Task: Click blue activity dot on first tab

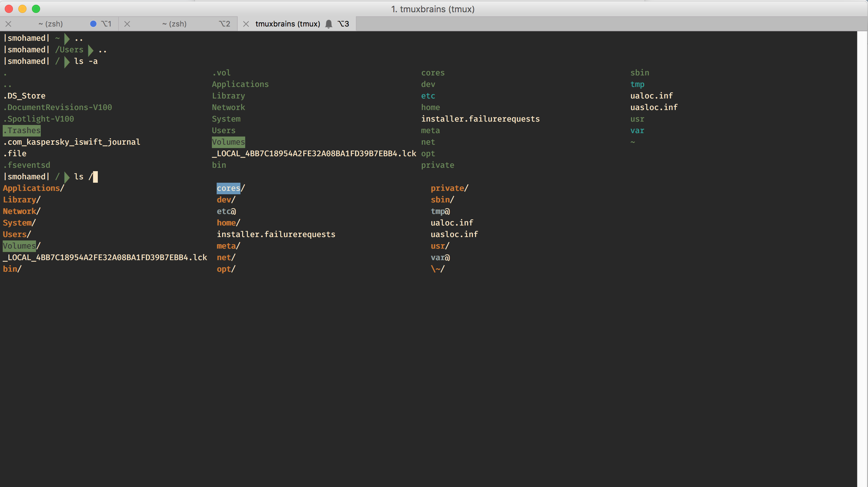Action: click(x=93, y=24)
